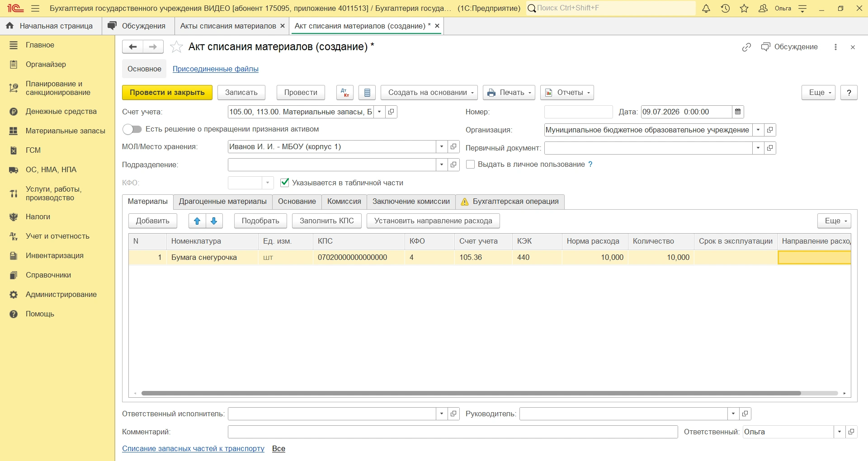Viewport: 868px width, 461px height.
Task: Open Создать на основании dropdown
Action: 429,93
